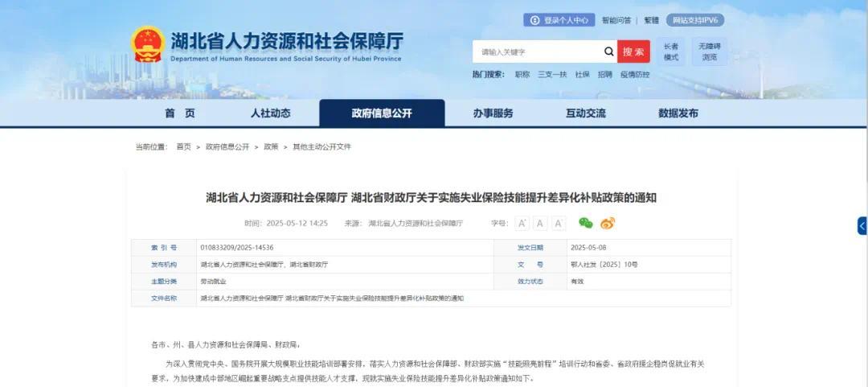Click the 效力状态 label cell
Viewport: 868px width, 387px height.
point(530,282)
